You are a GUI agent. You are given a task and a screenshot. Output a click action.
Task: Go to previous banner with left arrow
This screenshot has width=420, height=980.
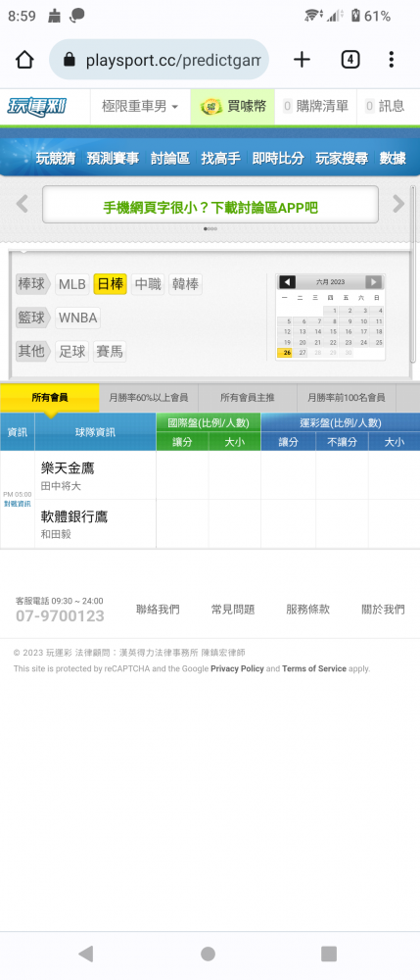pyautogui.click(x=23, y=204)
